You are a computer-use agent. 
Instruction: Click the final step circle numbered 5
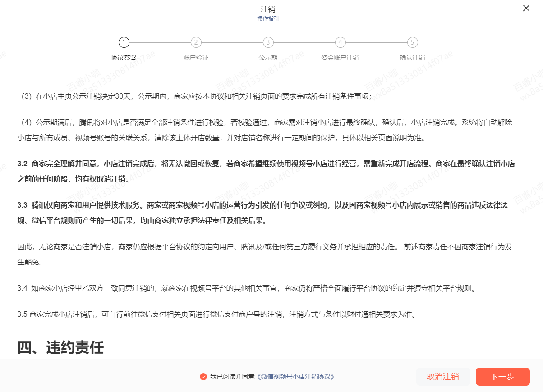[x=413, y=42]
